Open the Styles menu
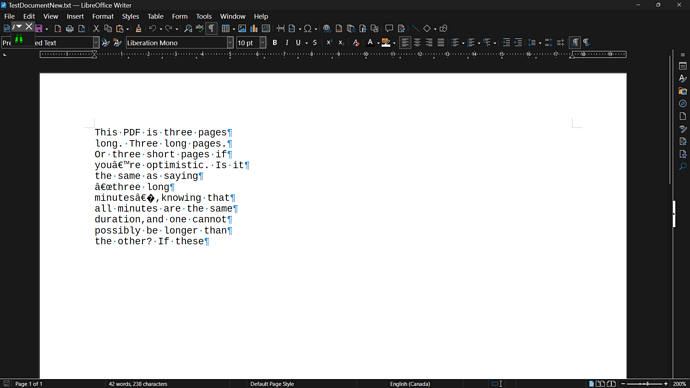Image resolution: width=690 pixels, height=388 pixels. pyautogui.click(x=130, y=16)
